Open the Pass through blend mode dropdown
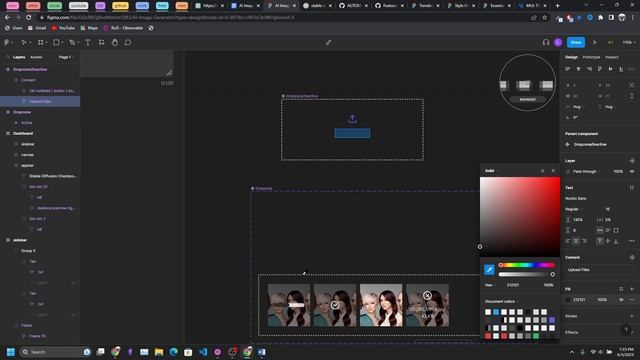 (x=587, y=171)
